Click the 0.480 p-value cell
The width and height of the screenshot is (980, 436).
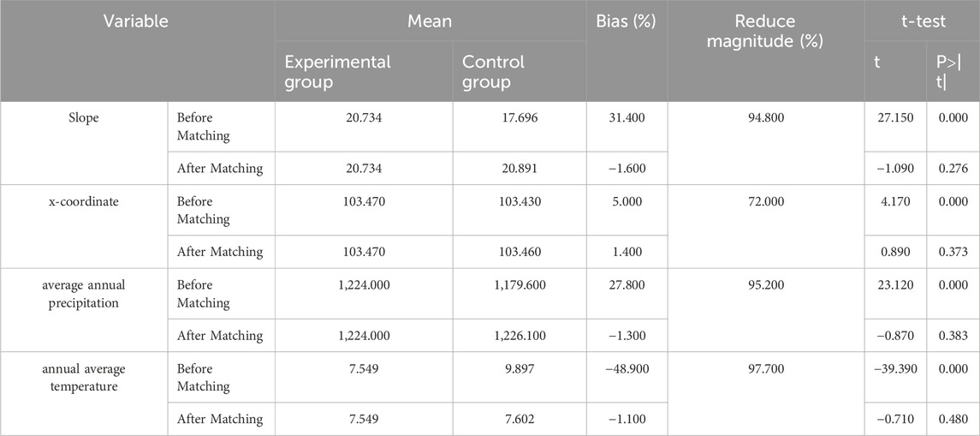coord(953,419)
